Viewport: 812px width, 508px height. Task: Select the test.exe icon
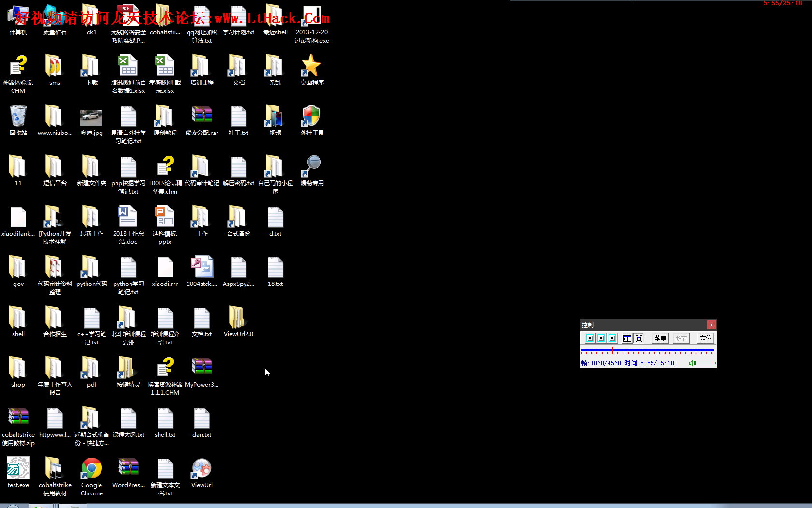(x=18, y=472)
